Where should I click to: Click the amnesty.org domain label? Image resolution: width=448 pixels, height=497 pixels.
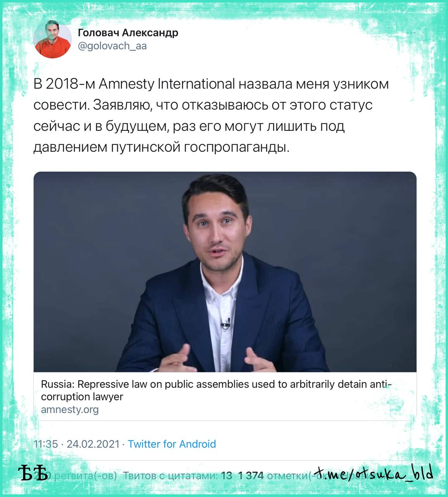click(x=70, y=409)
